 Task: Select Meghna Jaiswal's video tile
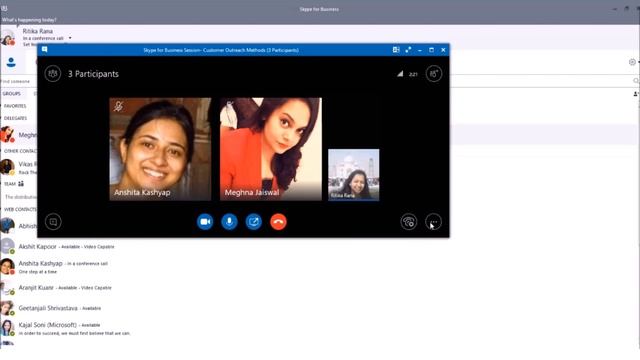(271, 149)
